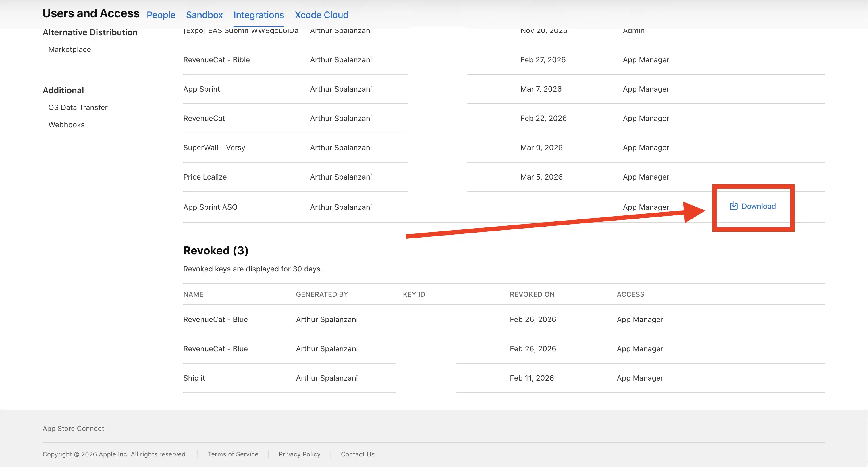868x467 pixels.
Task: Click the REVOKED ON column header
Action: click(532, 294)
